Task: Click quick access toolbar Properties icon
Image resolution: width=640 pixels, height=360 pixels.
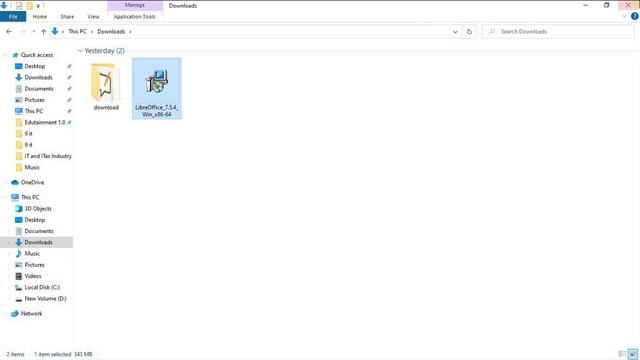Action: pos(19,6)
